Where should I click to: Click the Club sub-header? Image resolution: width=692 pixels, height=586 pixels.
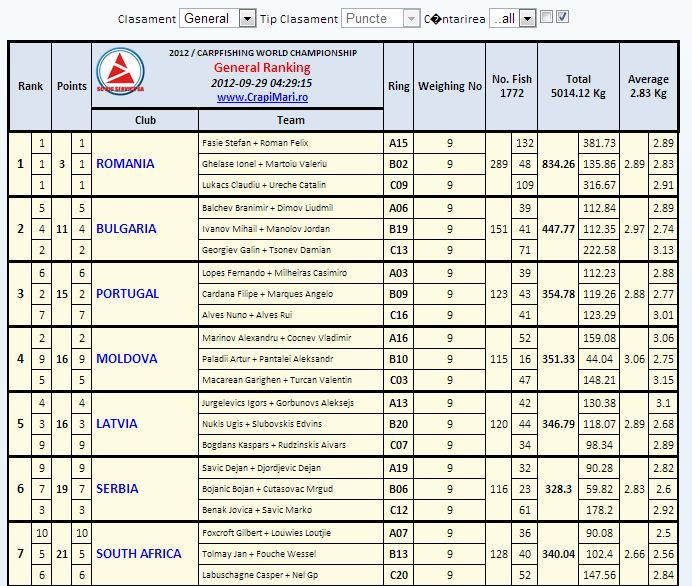[145, 120]
